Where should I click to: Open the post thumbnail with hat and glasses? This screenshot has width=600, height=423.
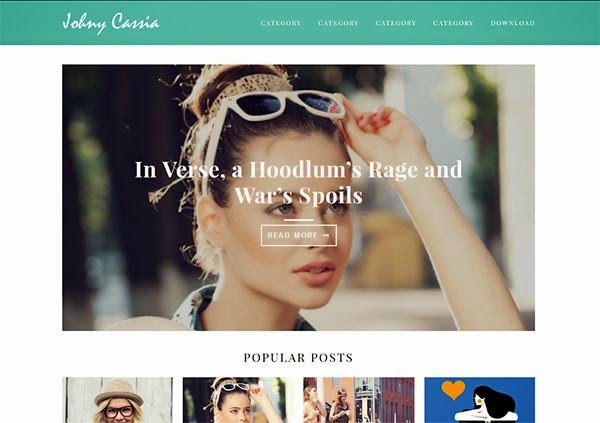[x=117, y=400]
